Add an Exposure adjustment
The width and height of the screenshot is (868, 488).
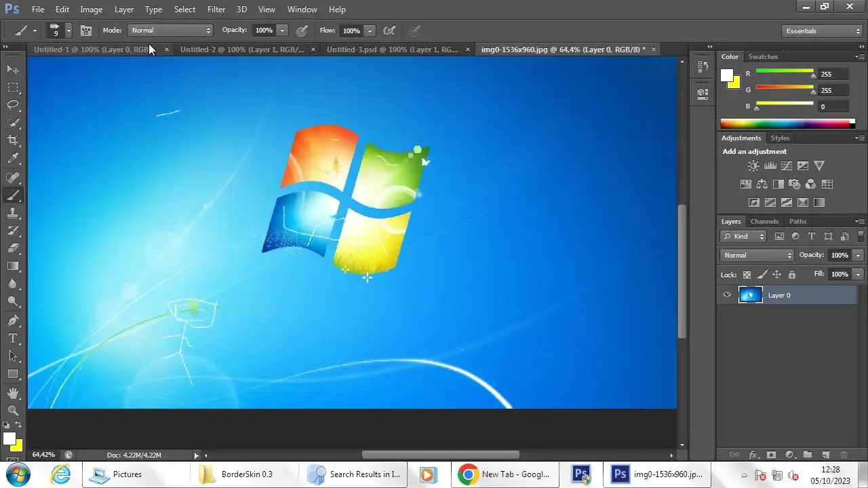point(803,166)
